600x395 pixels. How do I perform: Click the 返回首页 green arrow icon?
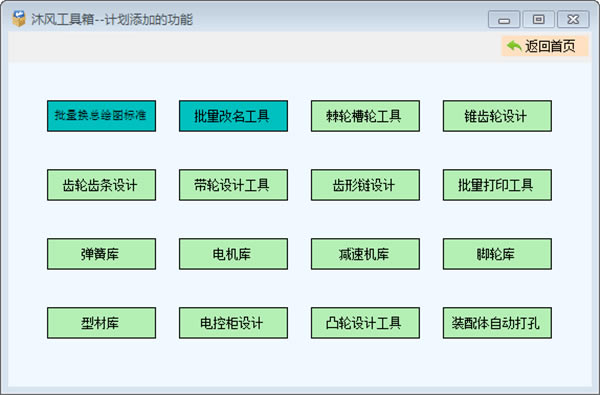click(514, 46)
